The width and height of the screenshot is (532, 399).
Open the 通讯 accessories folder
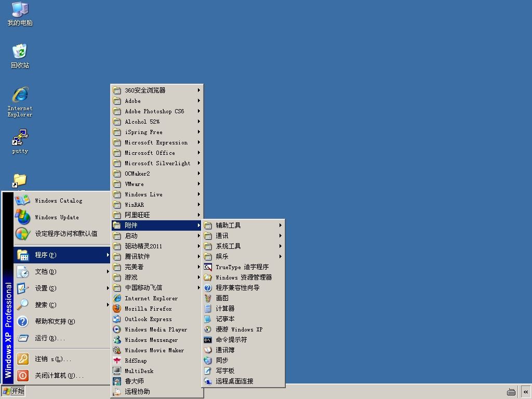click(x=243, y=236)
